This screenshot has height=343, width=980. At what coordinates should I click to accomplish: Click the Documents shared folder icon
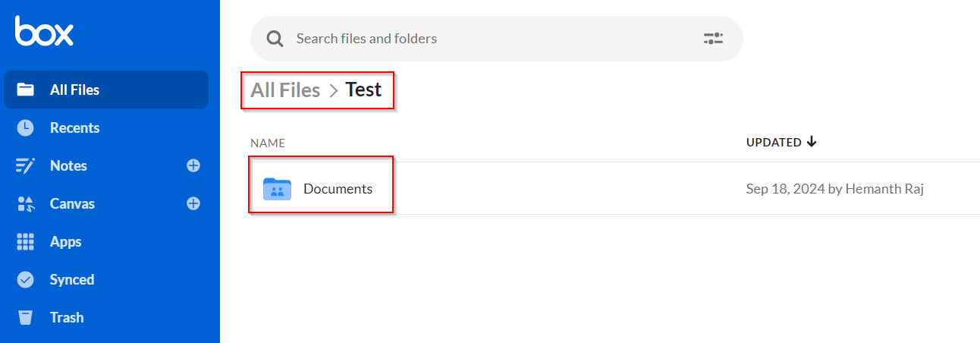pyautogui.click(x=277, y=189)
